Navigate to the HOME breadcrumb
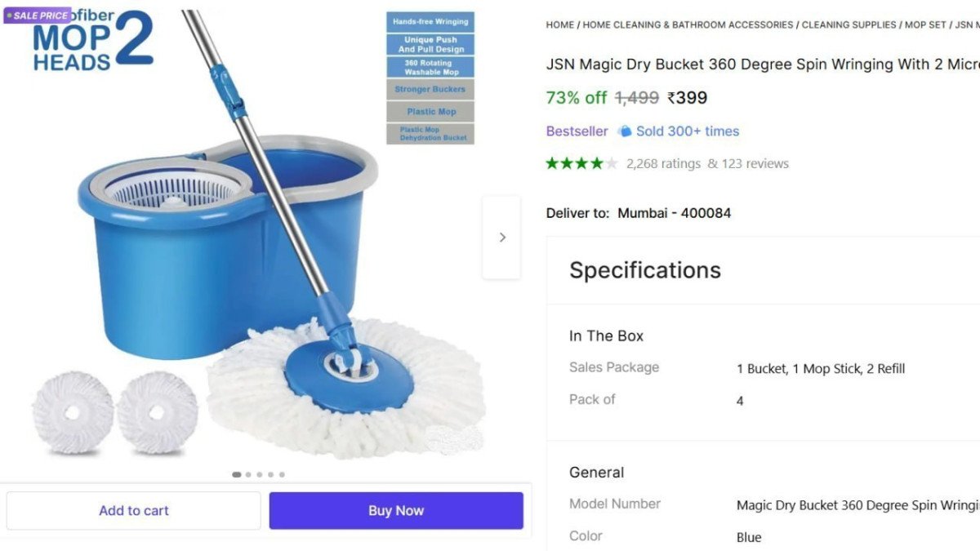Viewport: 980px width, 551px height. [559, 24]
